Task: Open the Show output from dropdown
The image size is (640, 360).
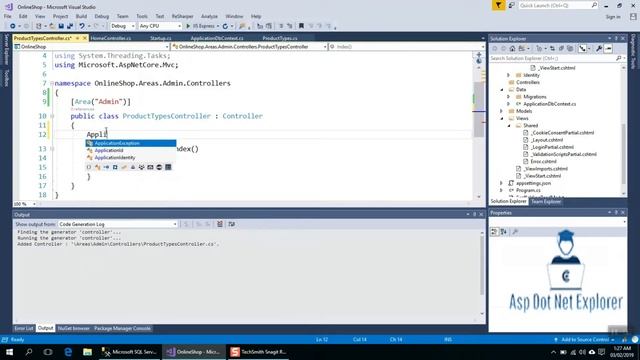Action: (118, 224)
